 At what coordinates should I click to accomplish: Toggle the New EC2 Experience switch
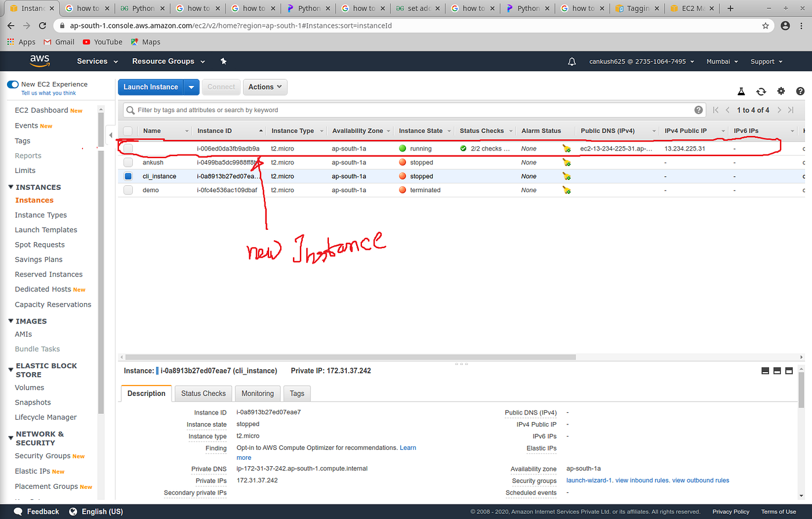13,84
